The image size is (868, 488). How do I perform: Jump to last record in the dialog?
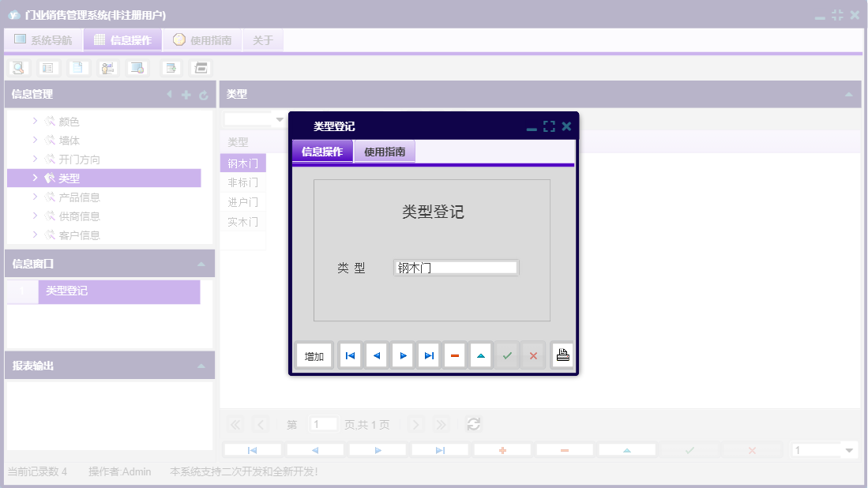pos(429,355)
